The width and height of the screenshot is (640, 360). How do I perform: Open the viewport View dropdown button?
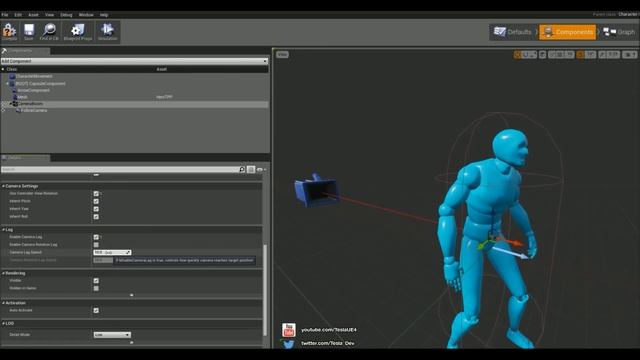(282, 54)
